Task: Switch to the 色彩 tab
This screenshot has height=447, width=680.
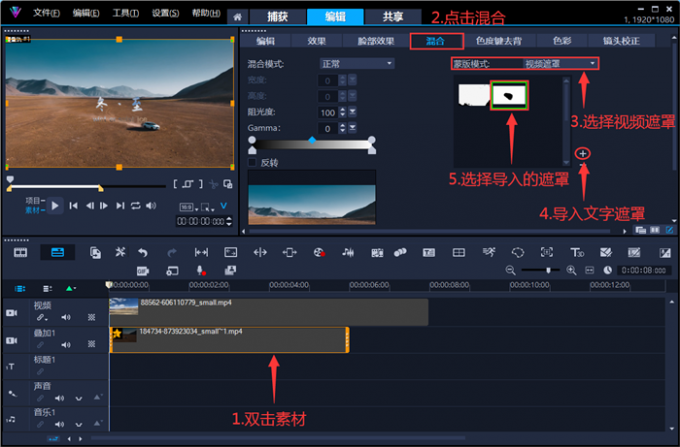Action: point(562,41)
